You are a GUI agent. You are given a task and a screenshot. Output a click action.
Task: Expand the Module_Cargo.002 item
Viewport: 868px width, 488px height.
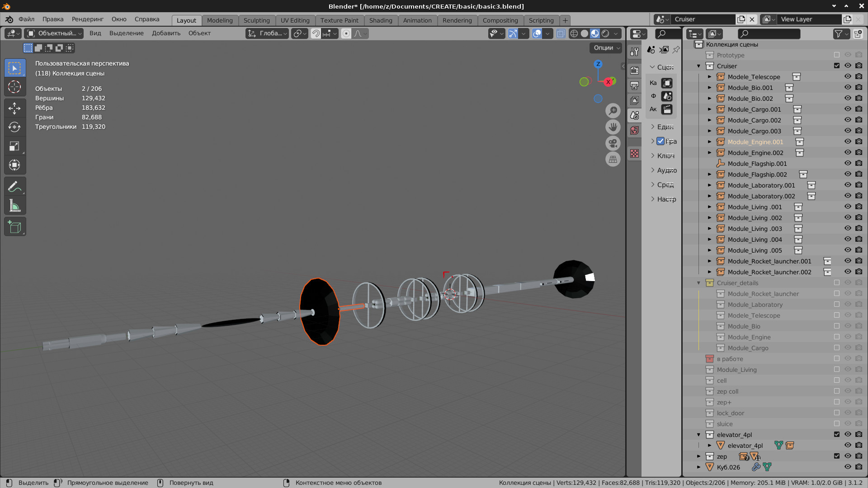click(709, 120)
